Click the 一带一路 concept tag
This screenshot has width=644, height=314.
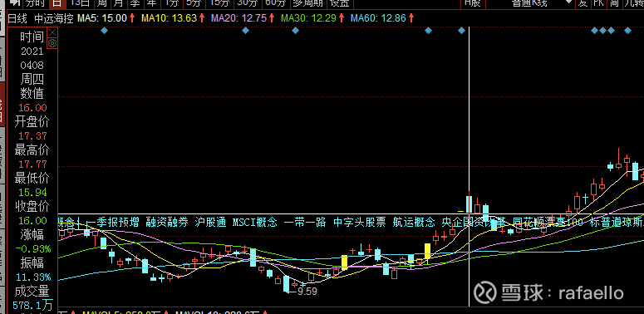305,223
